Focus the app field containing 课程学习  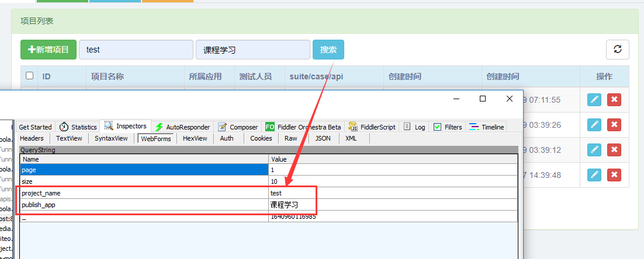[x=253, y=50]
